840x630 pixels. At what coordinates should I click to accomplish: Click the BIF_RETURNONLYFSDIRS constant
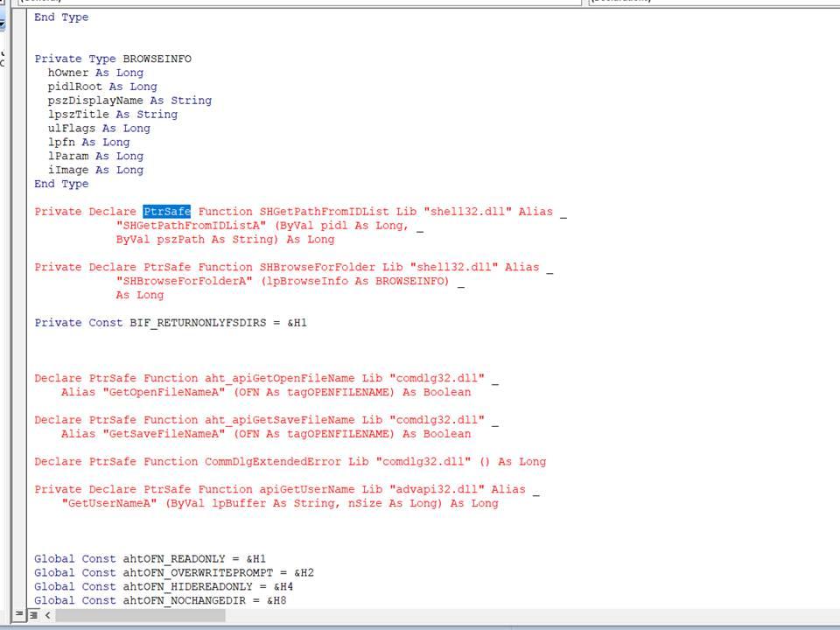tap(205, 323)
